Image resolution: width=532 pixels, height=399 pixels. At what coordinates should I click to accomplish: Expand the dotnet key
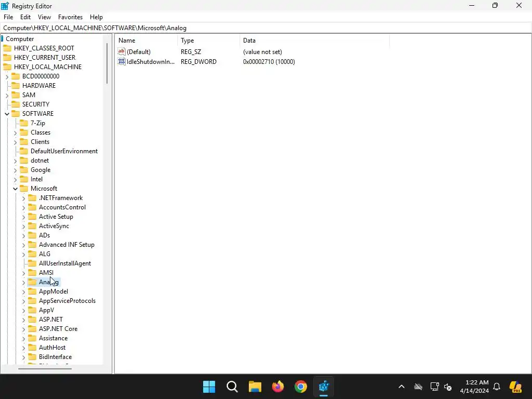click(x=15, y=161)
